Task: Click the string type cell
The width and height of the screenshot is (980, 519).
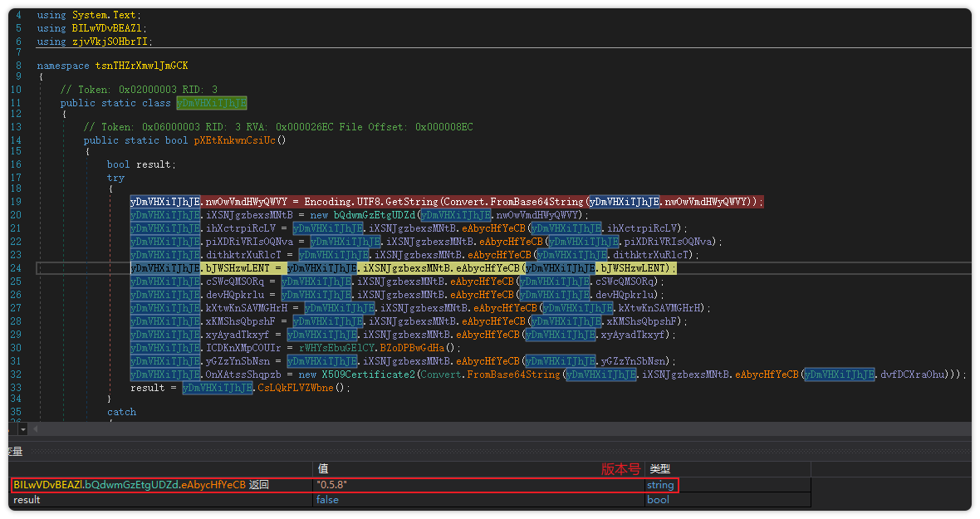Action: pyautogui.click(x=660, y=485)
